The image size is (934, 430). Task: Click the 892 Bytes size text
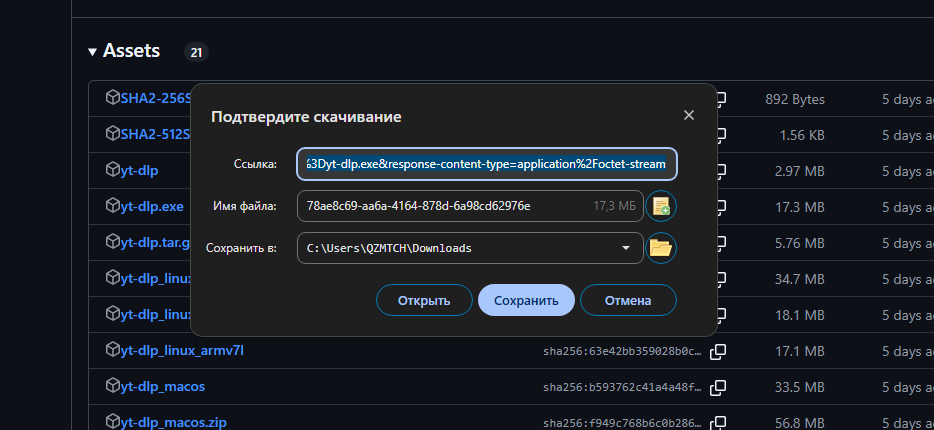tap(795, 99)
